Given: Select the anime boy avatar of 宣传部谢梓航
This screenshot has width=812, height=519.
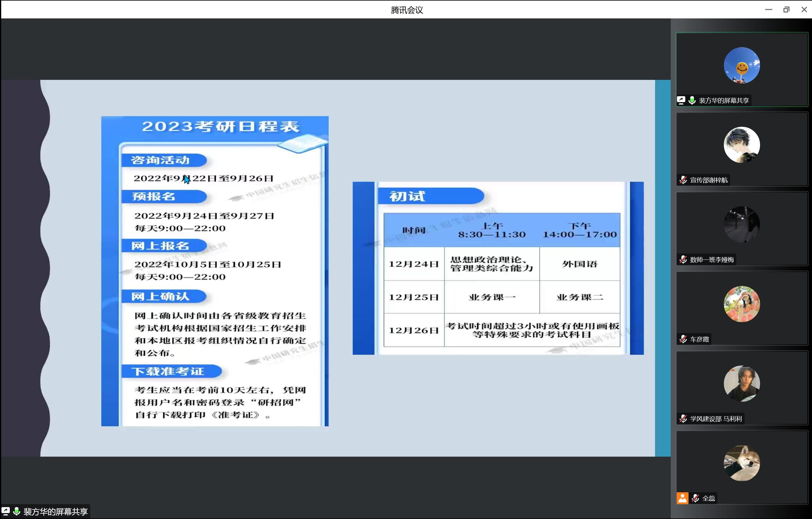Looking at the screenshot, I should (x=742, y=145).
